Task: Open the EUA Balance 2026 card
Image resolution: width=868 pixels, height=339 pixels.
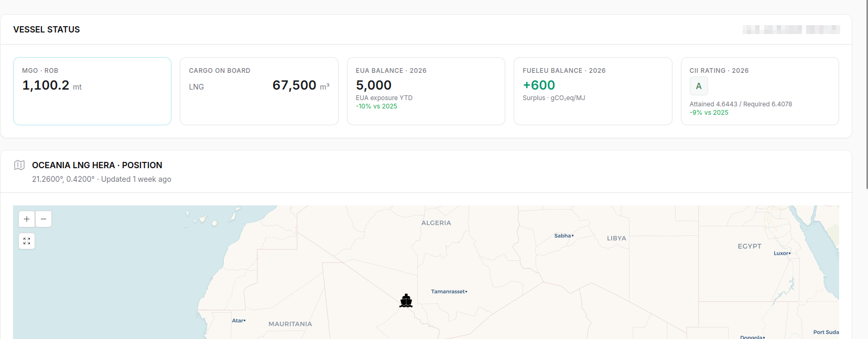Action: point(426,91)
